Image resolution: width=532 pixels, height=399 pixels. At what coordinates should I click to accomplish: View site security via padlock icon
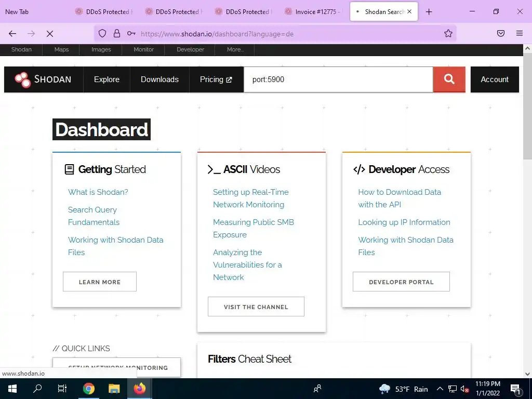[117, 33]
